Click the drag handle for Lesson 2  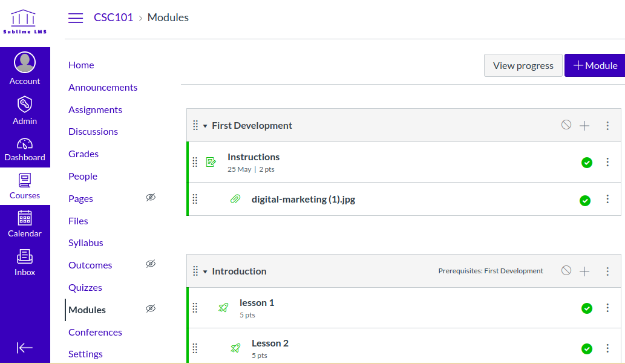(x=195, y=348)
